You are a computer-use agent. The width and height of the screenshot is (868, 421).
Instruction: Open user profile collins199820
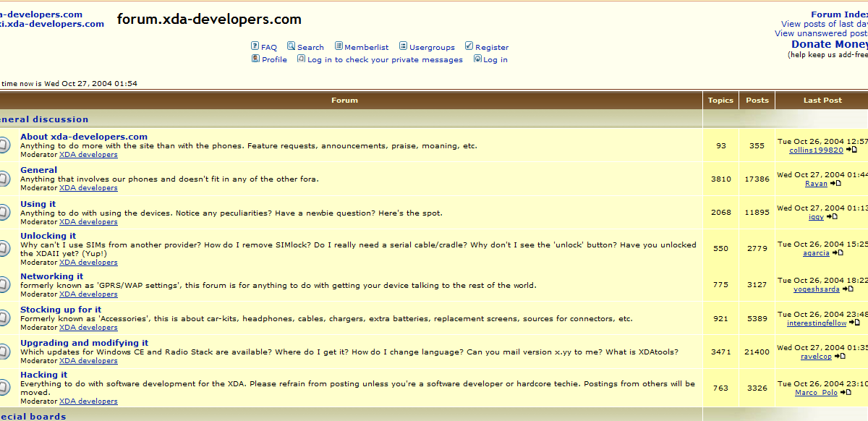coord(816,150)
